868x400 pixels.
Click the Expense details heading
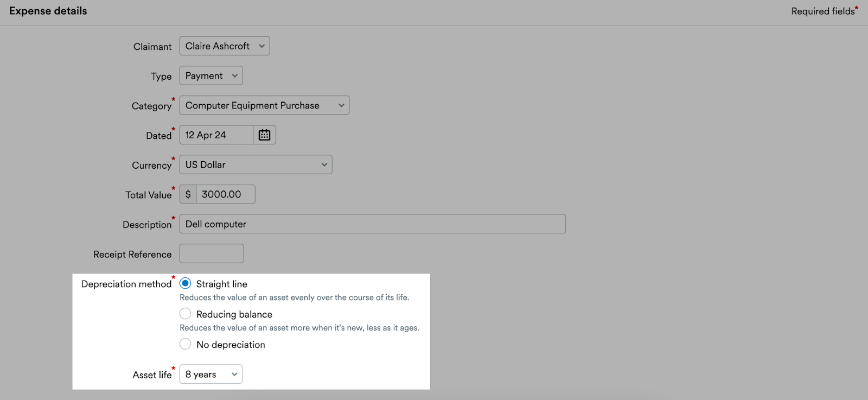click(x=48, y=11)
